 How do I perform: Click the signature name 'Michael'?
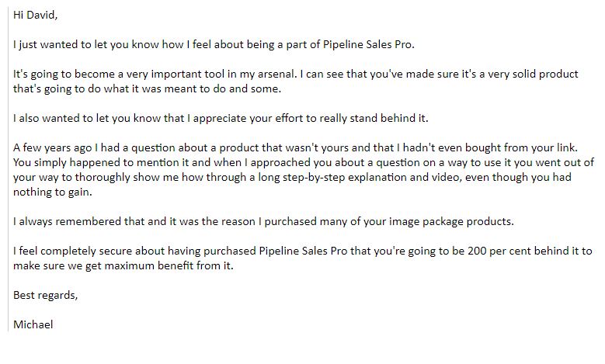coord(33,324)
